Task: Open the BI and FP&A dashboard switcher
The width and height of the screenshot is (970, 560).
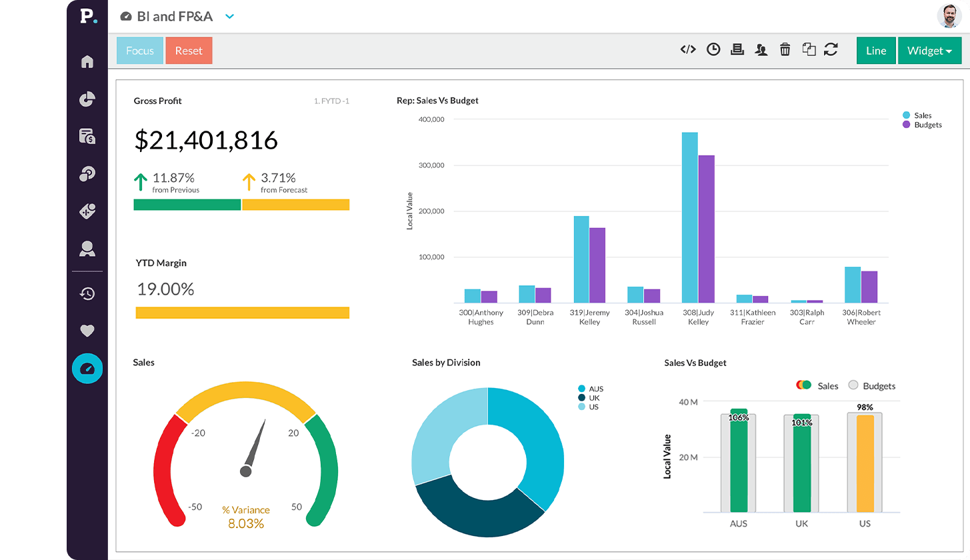Action: 229,17
